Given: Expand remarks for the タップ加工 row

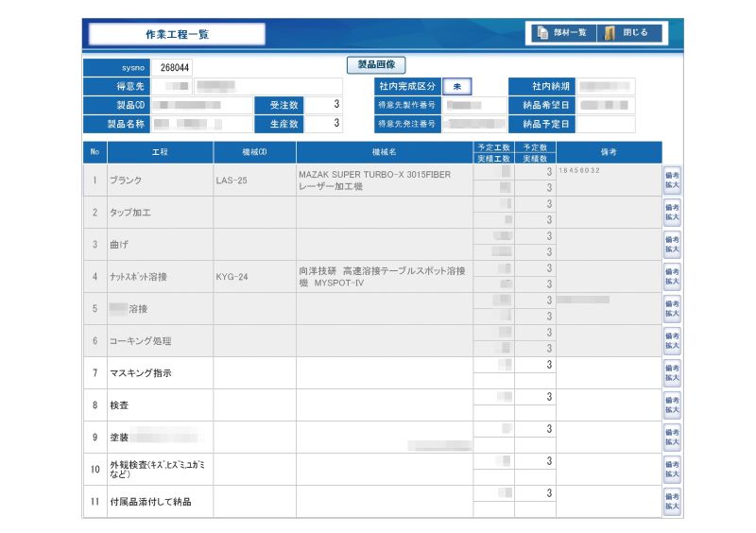Looking at the screenshot, I should point(672,212).
